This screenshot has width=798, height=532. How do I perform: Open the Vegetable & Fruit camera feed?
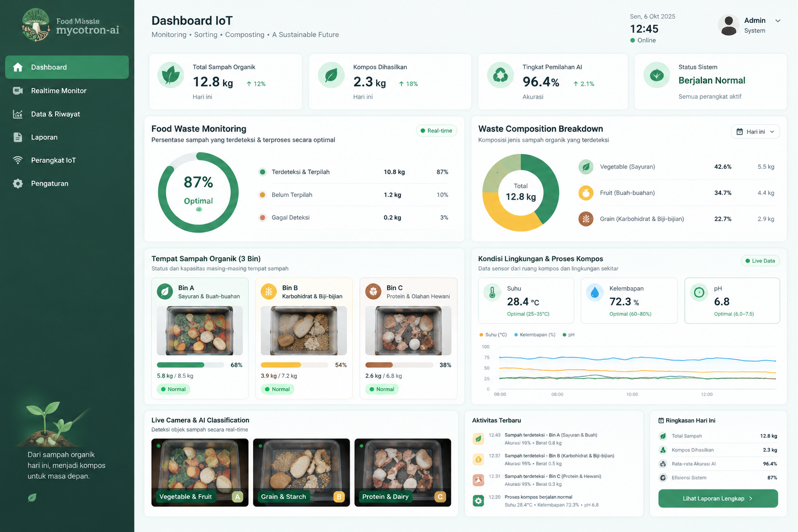point(200,473)
